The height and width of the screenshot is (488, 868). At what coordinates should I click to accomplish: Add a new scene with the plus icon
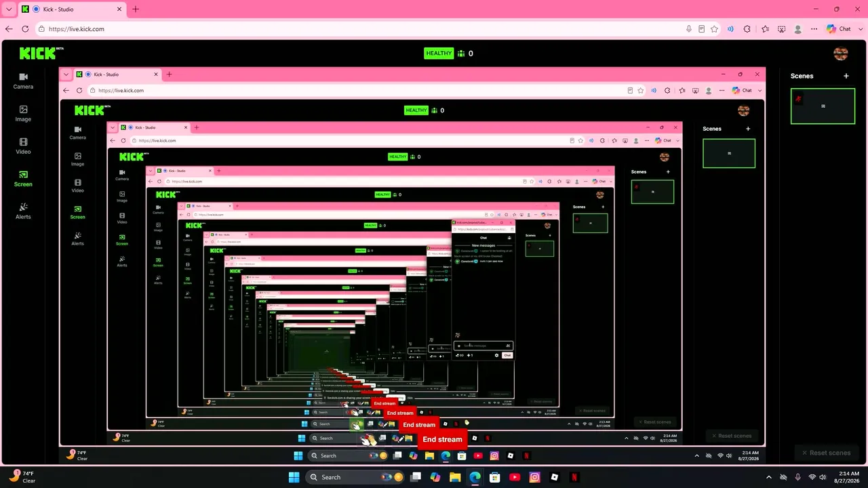pyautogui.click(x=846, y=76)
